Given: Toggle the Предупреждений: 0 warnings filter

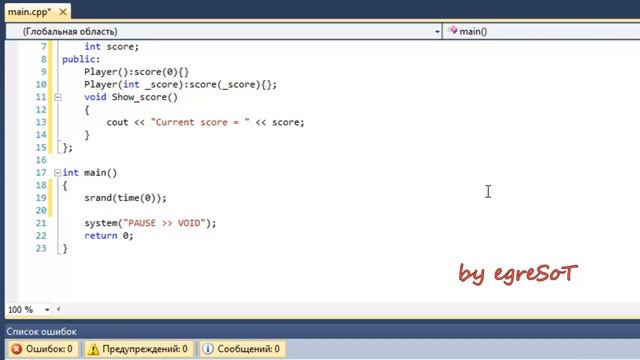Looking at the screenshot, I should click(x=138, y=349).
